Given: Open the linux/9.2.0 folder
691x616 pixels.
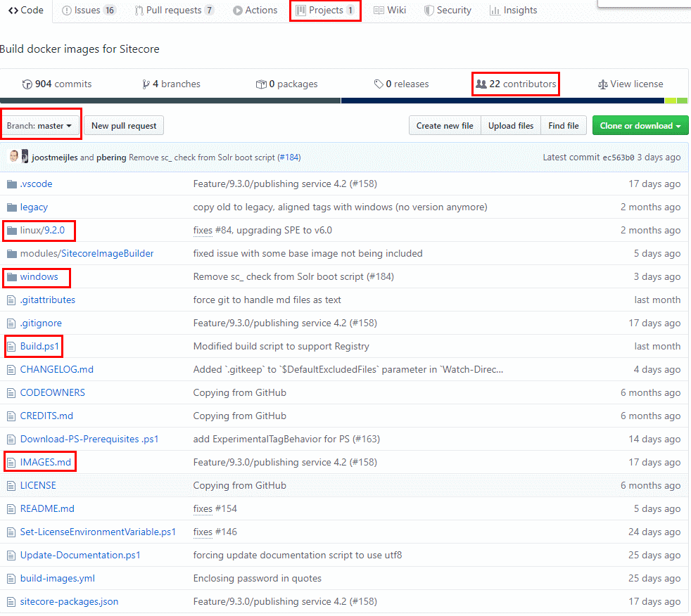Looking at the screenshot, I should (x=42, y=230).
